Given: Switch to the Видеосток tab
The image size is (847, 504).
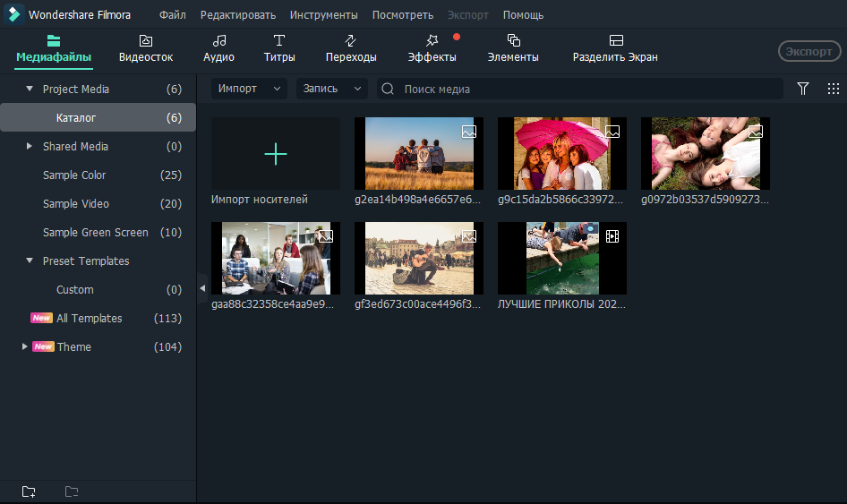Looking at the screenshot, I should [146, 50].
